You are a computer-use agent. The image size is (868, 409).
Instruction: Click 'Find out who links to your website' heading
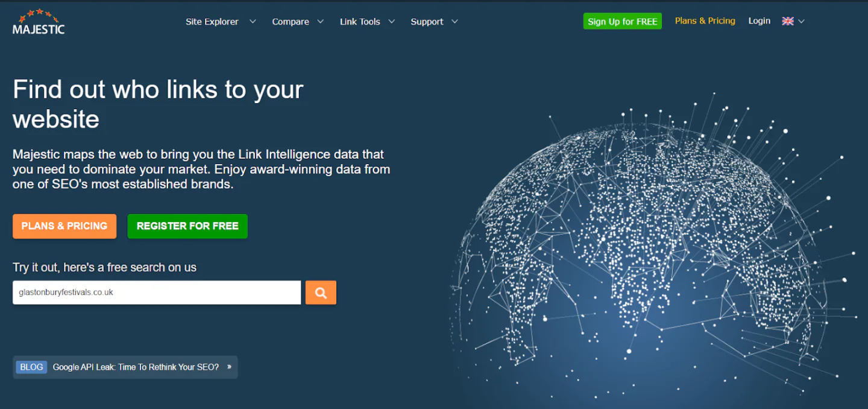coord(158,104)
